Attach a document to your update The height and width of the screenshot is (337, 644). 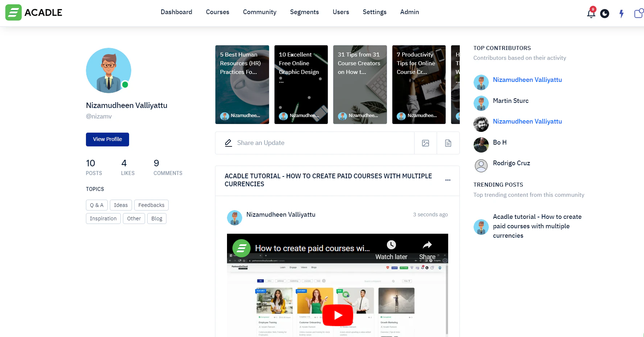tap(448, 143)
